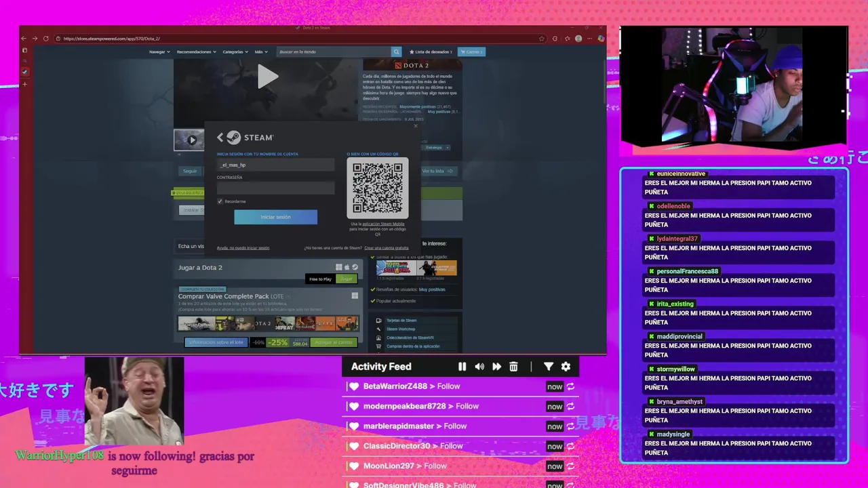Open 'Tarjetas de Steam' link
This screenshot has height=488, width=868.
coord(401,321)
